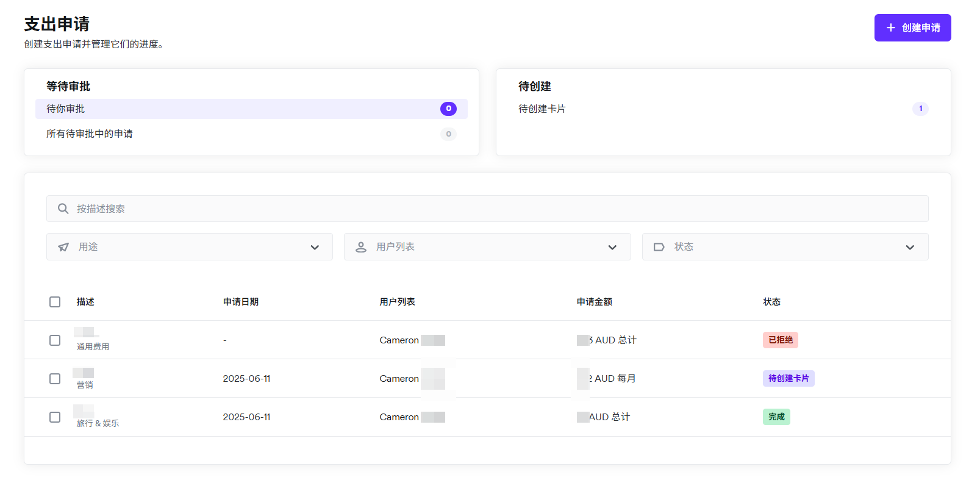Check the box for the 旅行 & 娱乐 row
The image size is (980, 480).
[x=55, y=417]
